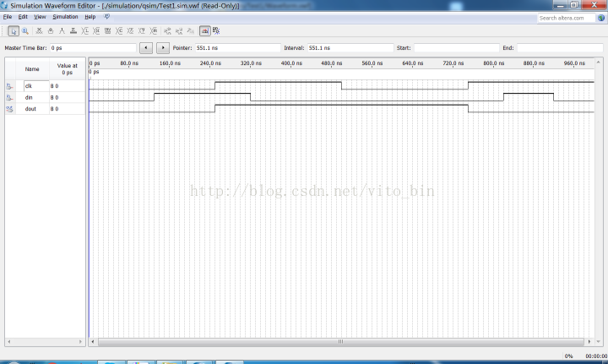The image size is (608, 364).
Task: Click the din row value 'B 0'
Action: tap(54, 98)
